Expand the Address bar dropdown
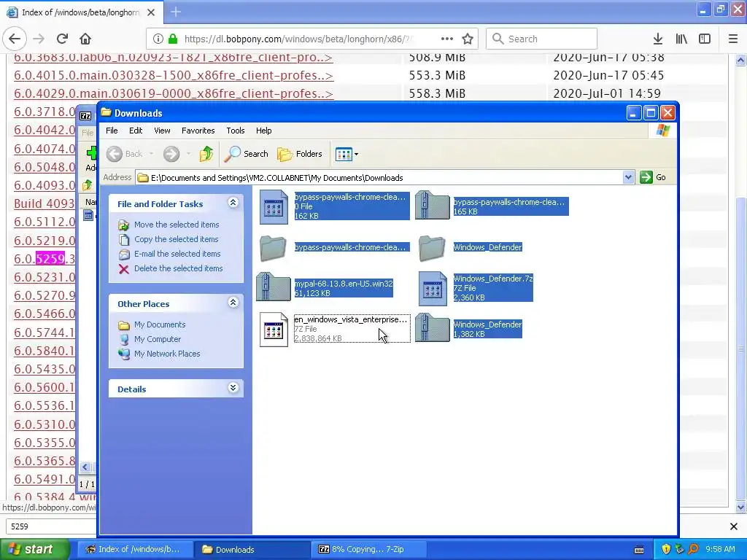 coord(628,177)
